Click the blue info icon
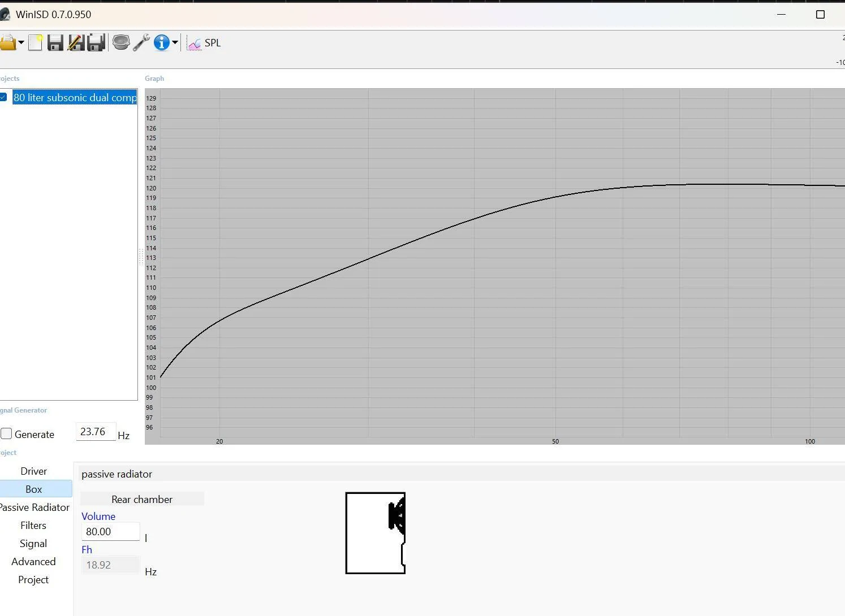 162,42
